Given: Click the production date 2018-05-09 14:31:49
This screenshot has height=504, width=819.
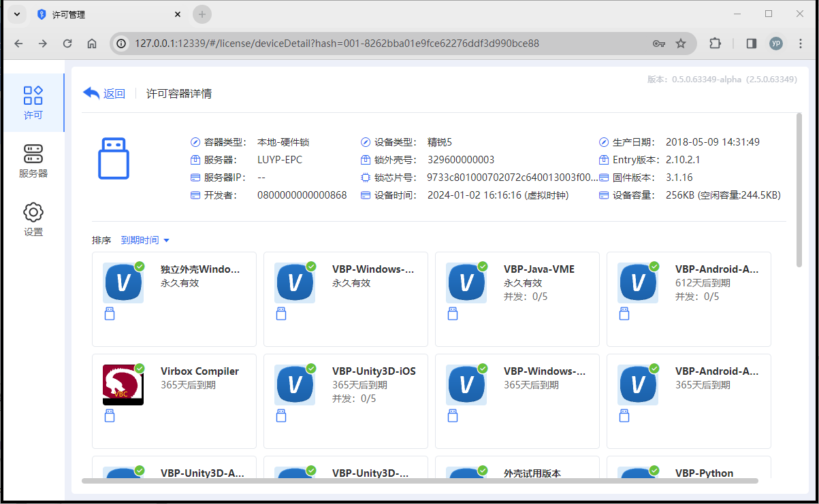Looking at the screenshot, I should point(713,142).
